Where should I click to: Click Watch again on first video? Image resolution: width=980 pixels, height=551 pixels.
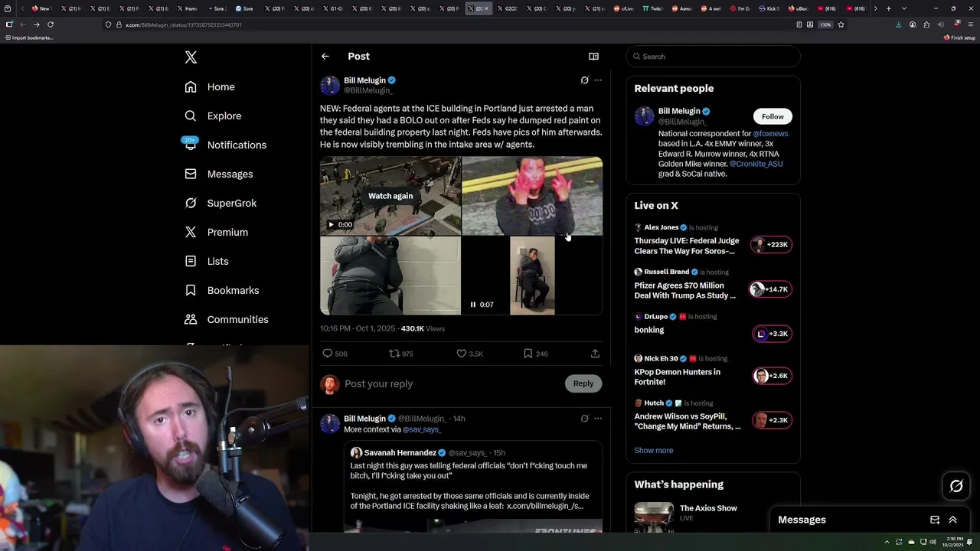click(390, 196)
